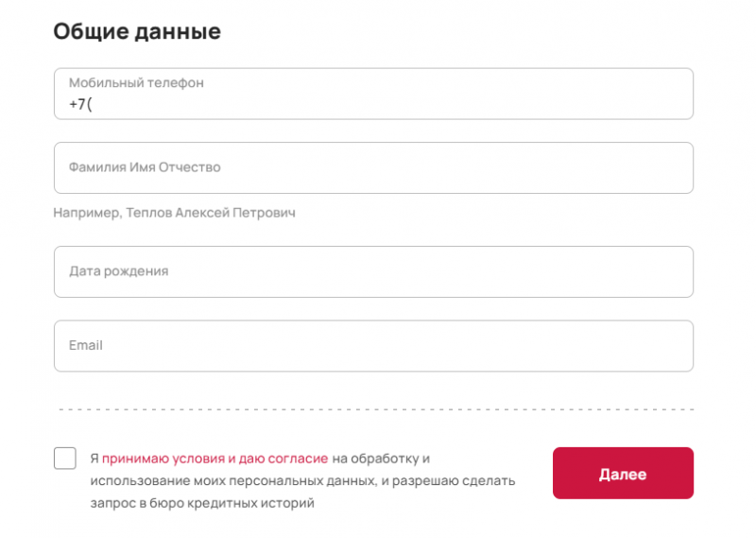Screen dimensions: 756x538
Task: Select the Email input field
Action: coord(373,346)
